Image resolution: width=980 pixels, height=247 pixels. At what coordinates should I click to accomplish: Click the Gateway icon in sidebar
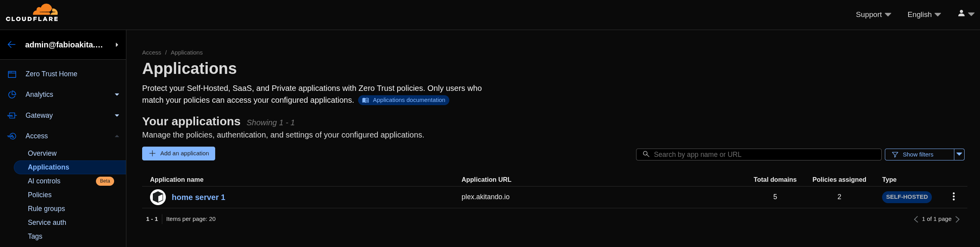click(12, 115)
